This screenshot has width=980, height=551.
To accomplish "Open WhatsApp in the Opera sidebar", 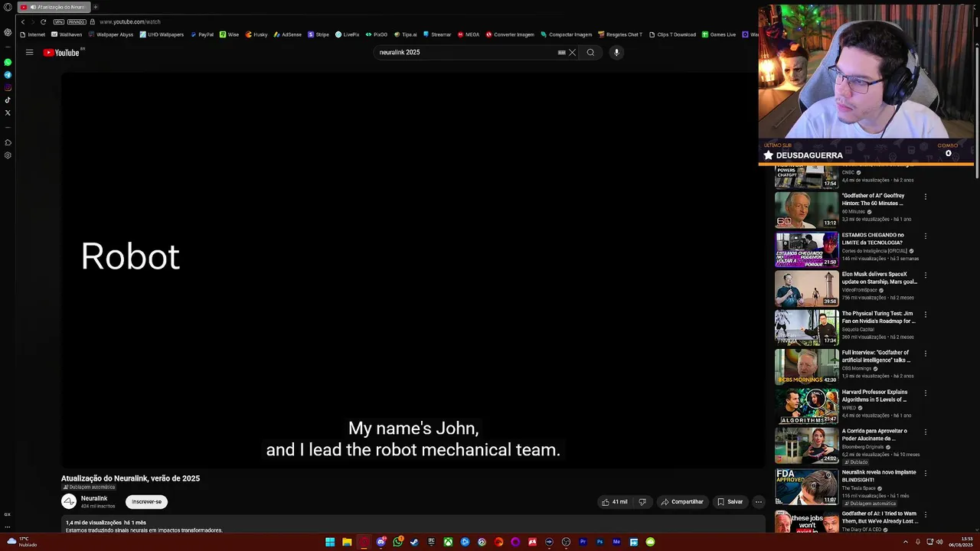I will 8,62.
